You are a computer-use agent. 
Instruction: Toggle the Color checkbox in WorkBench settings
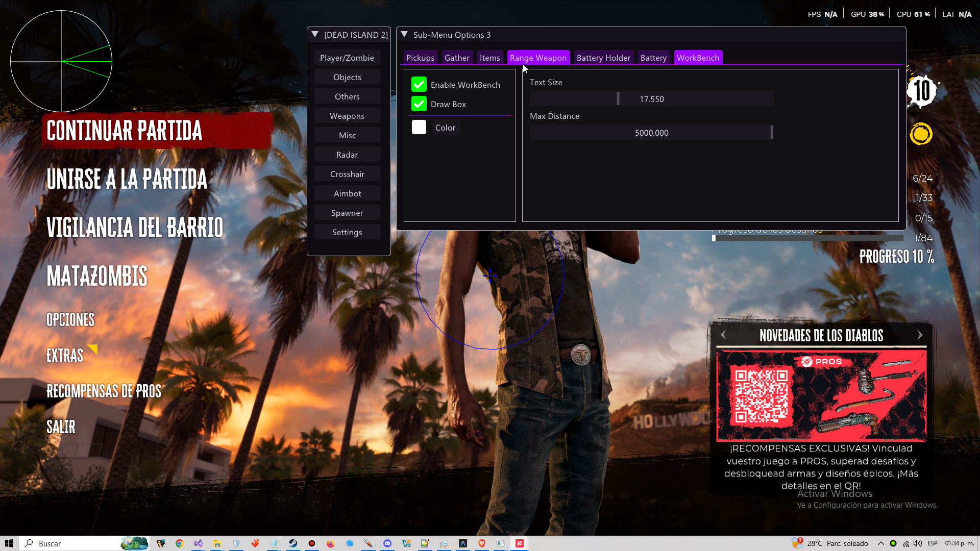pos(419,127)
